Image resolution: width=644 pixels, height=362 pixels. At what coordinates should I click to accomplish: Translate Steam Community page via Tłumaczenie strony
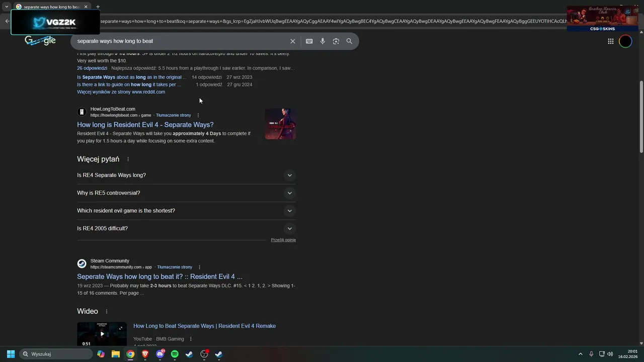click(x=175, y=267)
